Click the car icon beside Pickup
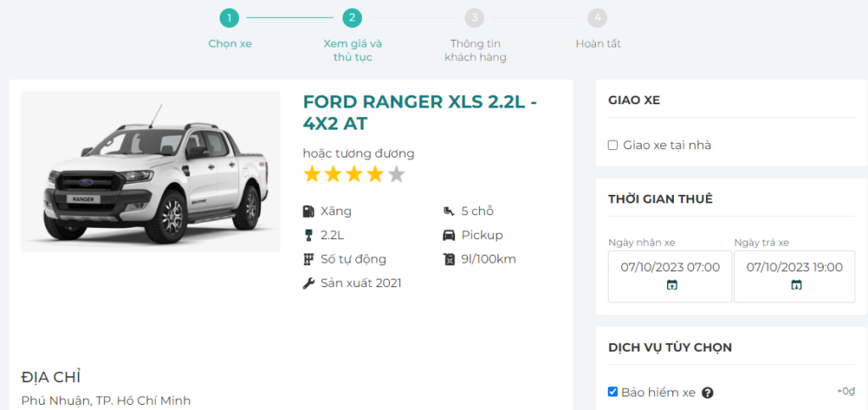Viewport: 868px width, 410px height. (448, 235)
